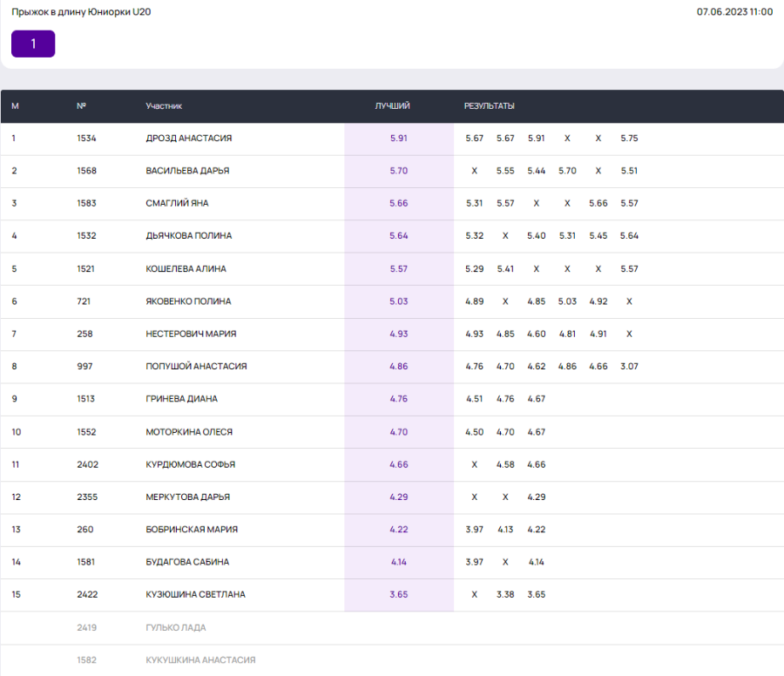Select ЯКОВЕНКО ПОЛИНА name
The height and width of the screenshot is (676, 784).
click(x=188, y=301)
